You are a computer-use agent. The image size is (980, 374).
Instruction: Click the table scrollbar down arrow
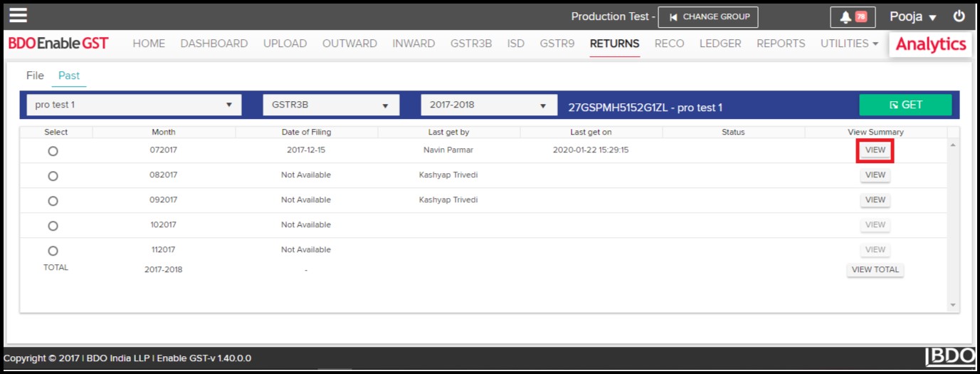[x=954, y=305]
